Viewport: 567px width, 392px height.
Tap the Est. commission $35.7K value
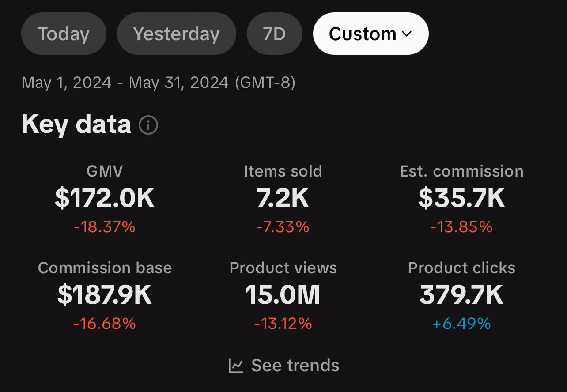point(461,198)
